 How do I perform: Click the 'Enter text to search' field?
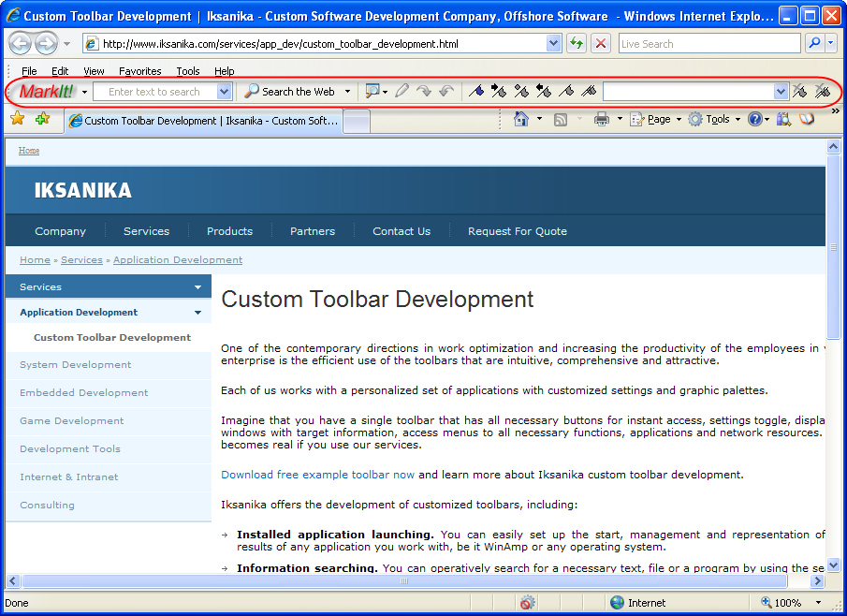point(155,92)
